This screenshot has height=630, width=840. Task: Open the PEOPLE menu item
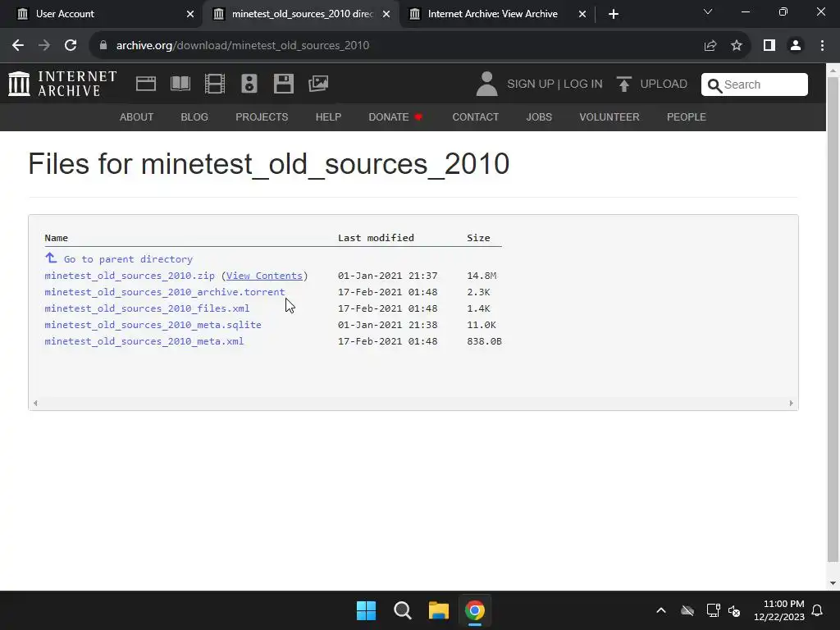[687, 116]
